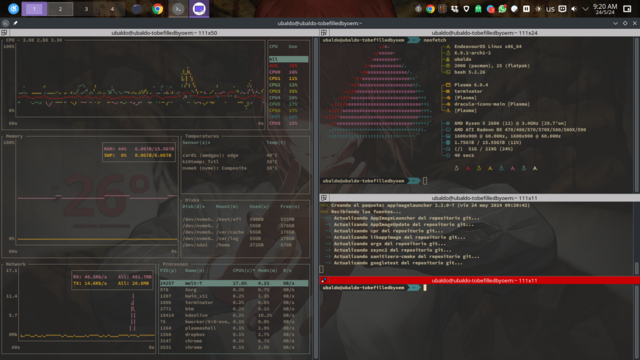Click the display tray icon beside US
Viewport: 640px width, 360px height.
pos(562,9)
